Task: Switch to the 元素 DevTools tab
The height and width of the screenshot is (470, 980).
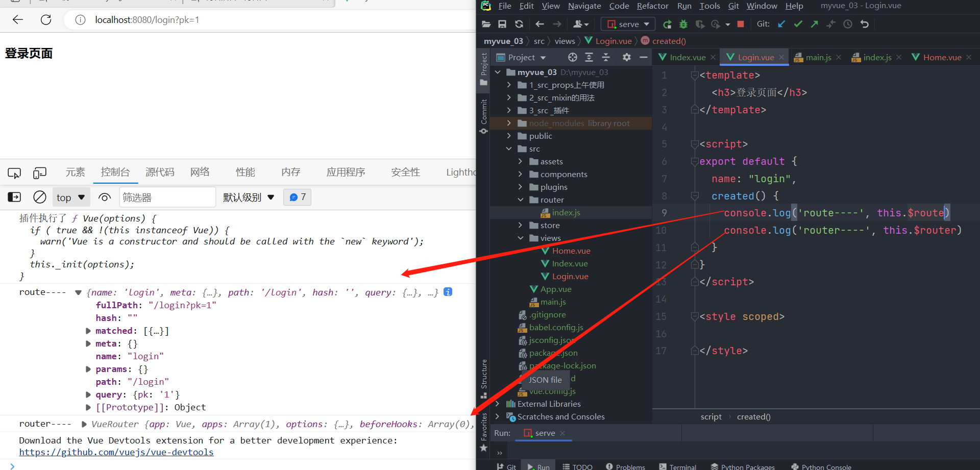Action: tap(75, 172)
